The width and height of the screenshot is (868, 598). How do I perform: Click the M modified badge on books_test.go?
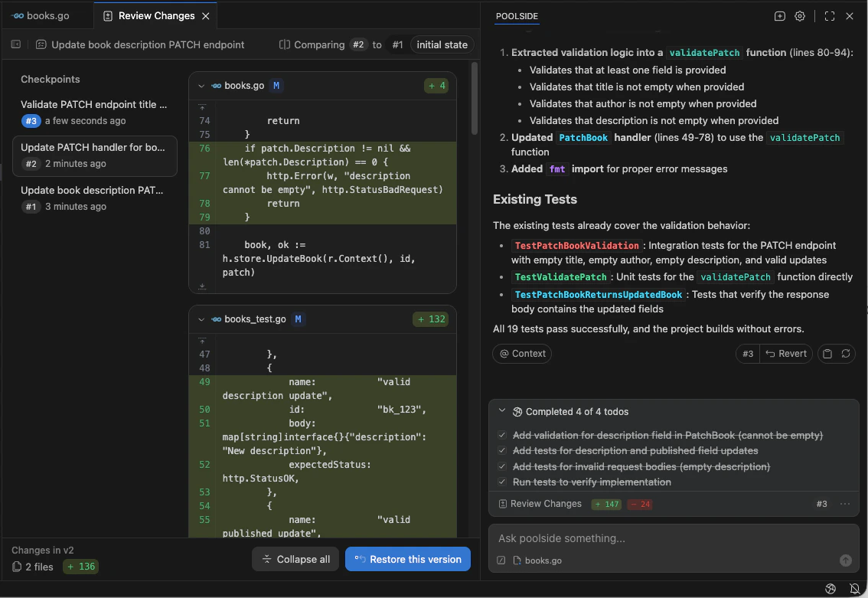[298, 319]
